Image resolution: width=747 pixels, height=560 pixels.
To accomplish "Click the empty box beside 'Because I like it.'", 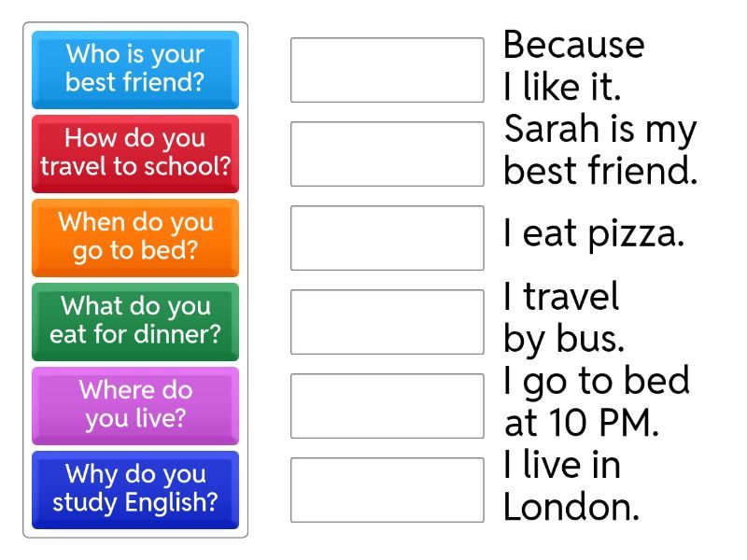I will tap(387, 70).
